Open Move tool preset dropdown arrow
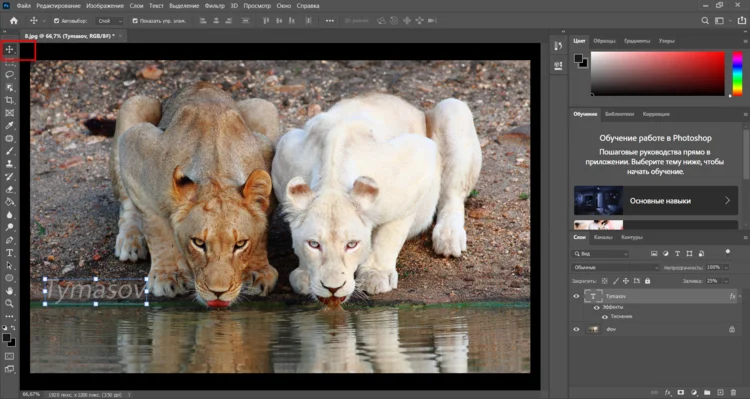Viewport: 750px width, 399px height. coord(44,21)
